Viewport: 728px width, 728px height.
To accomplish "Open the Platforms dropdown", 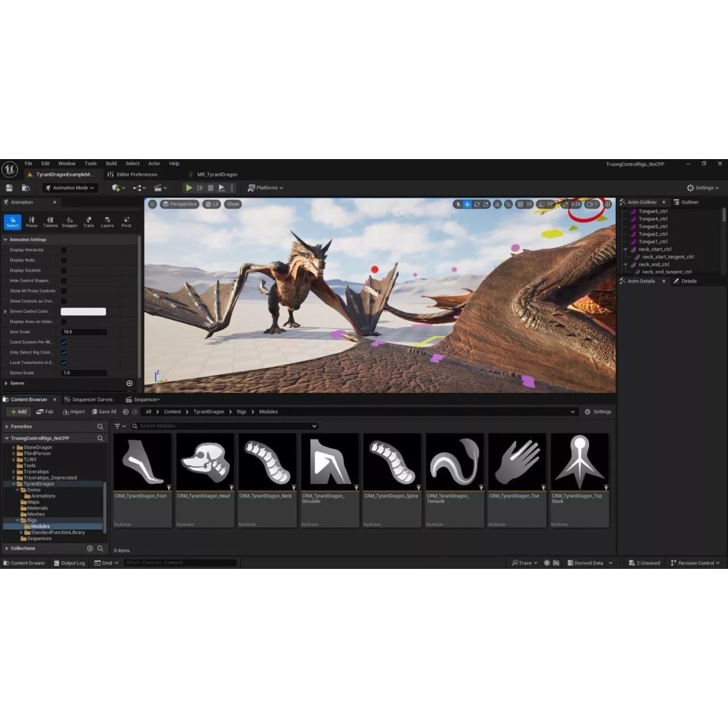I will pyautogui.click(x=266, y=188).
